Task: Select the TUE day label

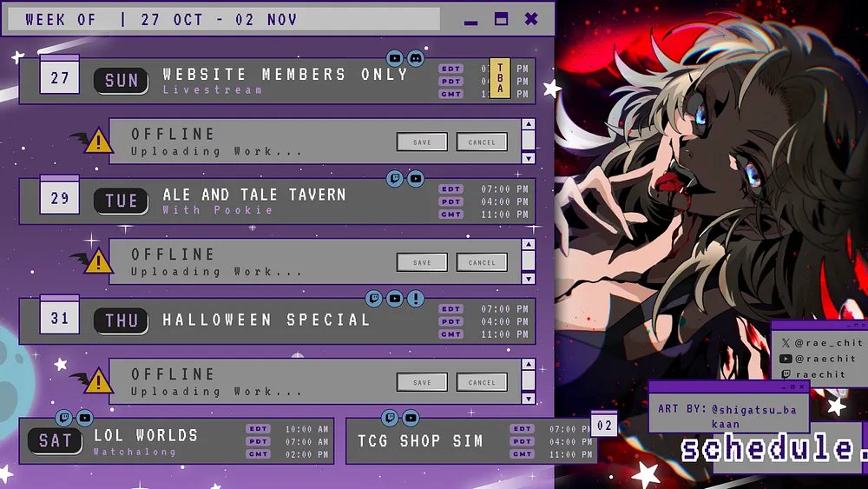Action: pos(121,201)
